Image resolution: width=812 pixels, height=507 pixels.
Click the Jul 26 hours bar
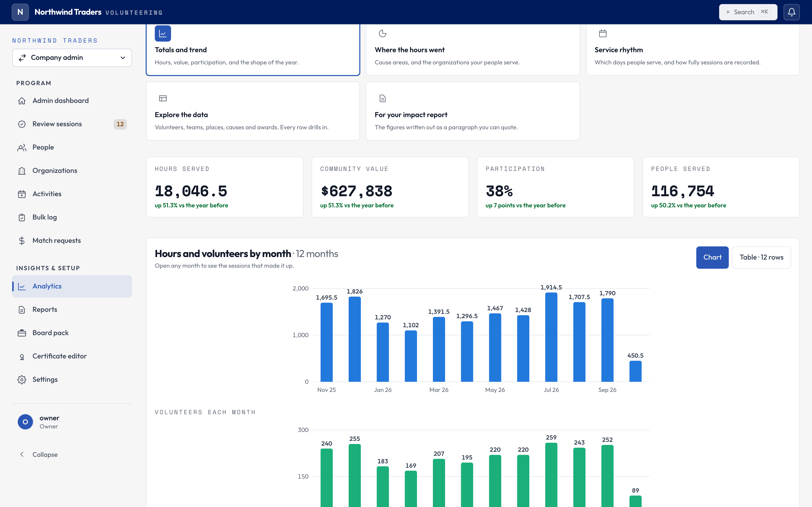click(551, 337)
